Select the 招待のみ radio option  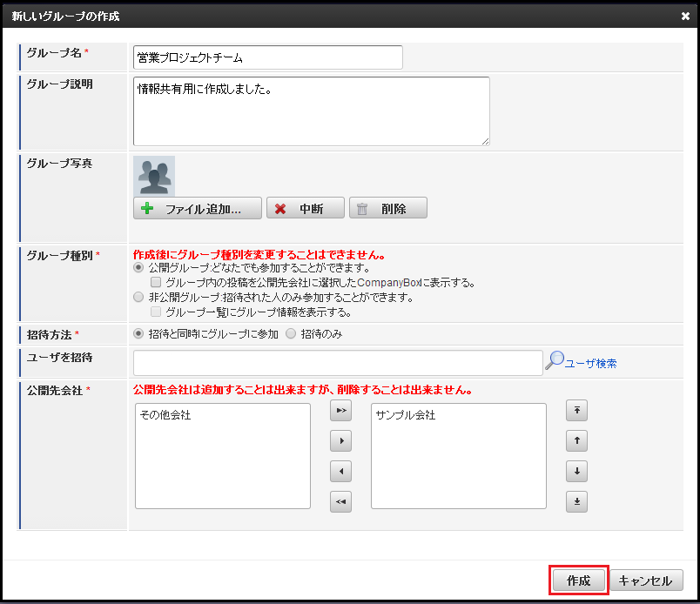point(291,333)
